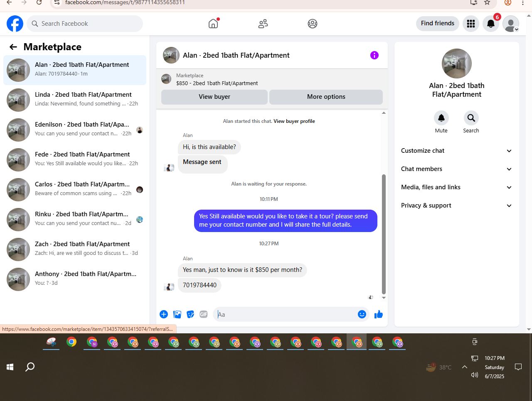The width and height of the screenshot is (532, 401).
Task: Search in conversation with the magnifier icon
Action: pos(471,118)
